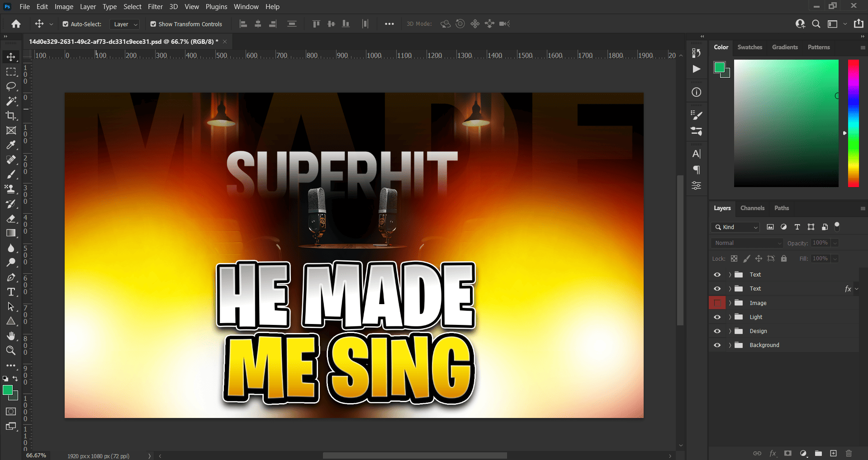
Task: Disable Show Transform Controls checkbox
Action: coord(153,24)
